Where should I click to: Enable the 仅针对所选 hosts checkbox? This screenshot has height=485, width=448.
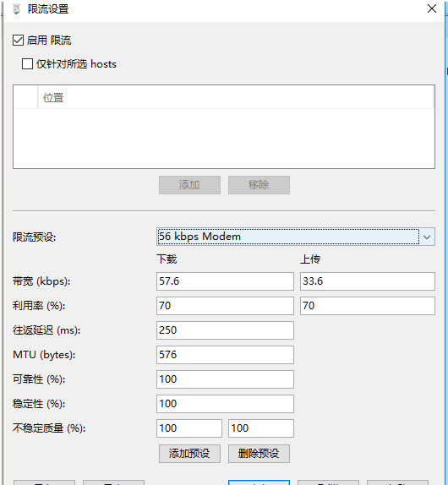[x=27, y=64]
